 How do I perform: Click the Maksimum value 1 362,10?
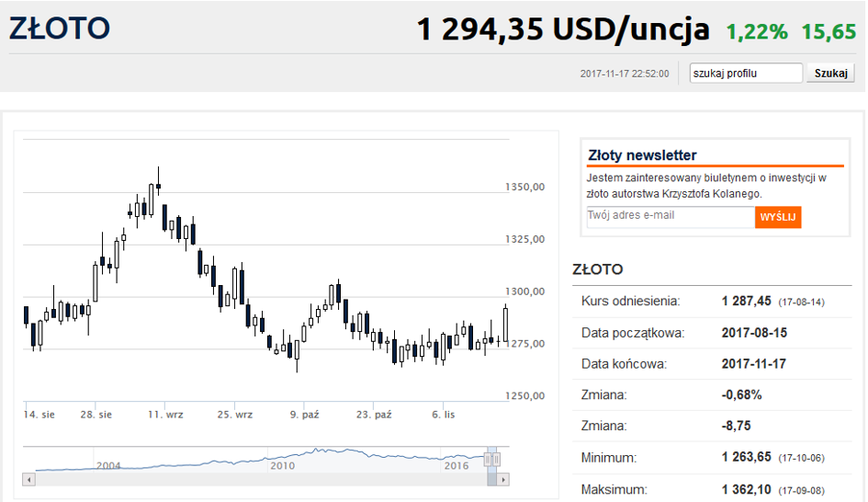[x=747, y=489]
